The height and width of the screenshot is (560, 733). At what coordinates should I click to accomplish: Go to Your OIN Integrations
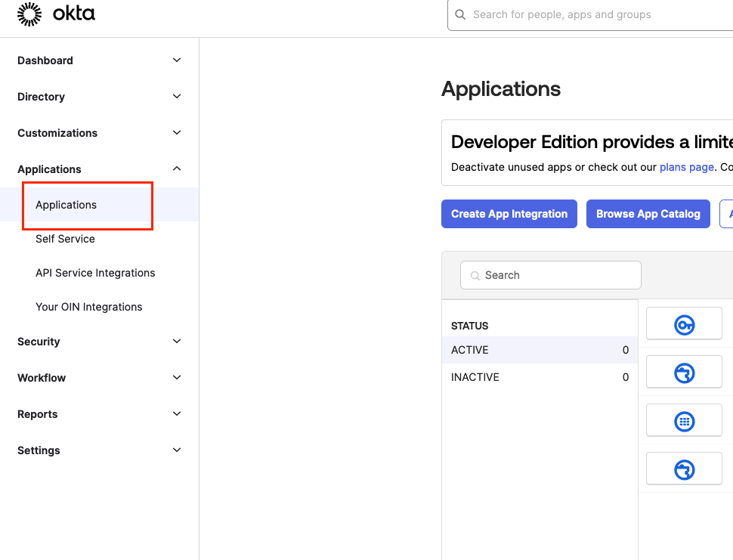pos(89,307)
